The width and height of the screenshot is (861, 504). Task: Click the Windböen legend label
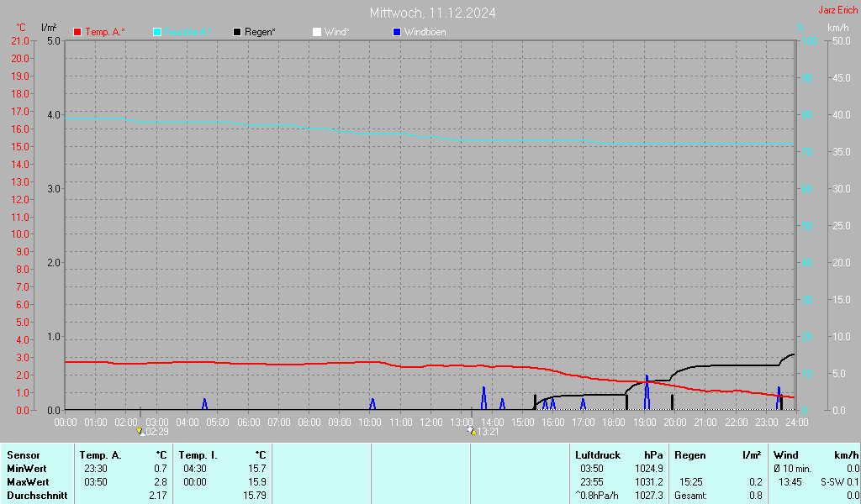point(425,32)
